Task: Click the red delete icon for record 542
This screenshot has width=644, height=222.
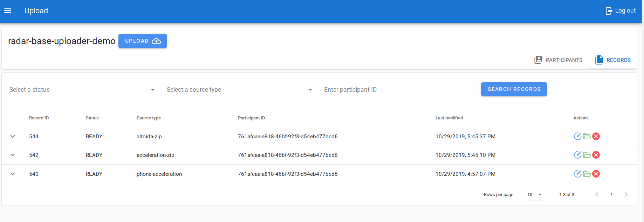Action: [596, 155]
